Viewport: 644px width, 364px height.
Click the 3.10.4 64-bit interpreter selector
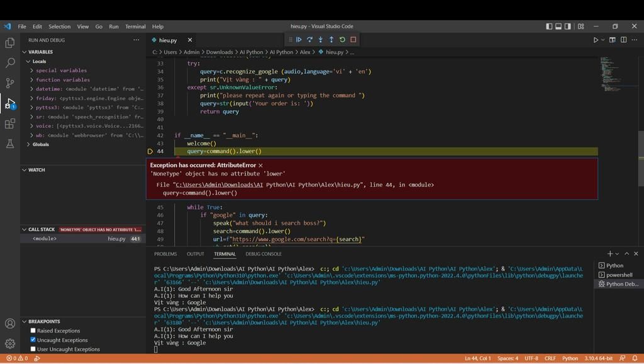(599, 358)
